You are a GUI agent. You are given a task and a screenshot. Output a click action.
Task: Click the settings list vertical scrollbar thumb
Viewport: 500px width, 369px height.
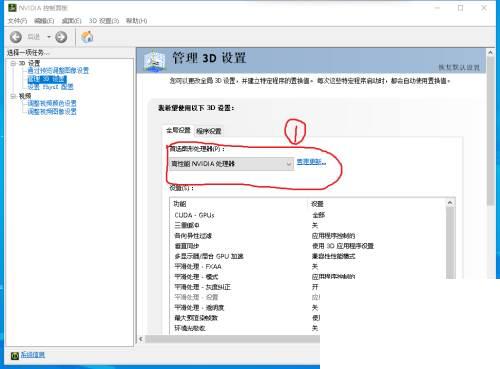[450, 243]
